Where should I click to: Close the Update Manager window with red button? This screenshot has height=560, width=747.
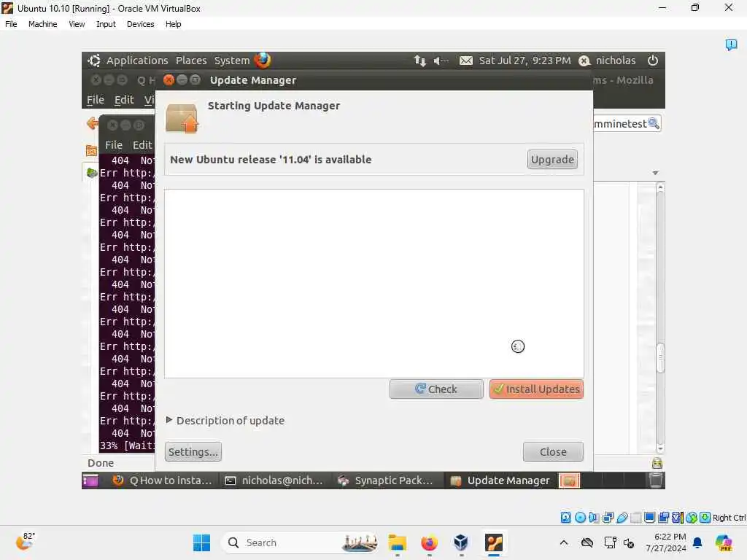pos(169,80)
